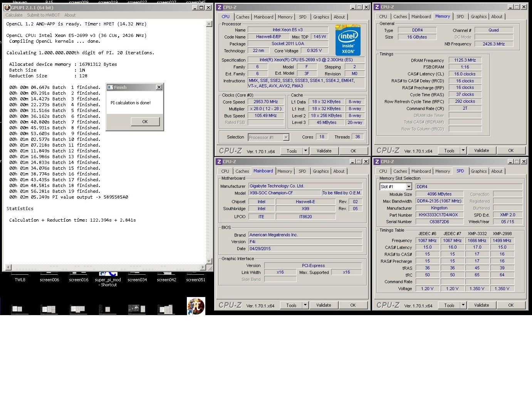This screenshot has width=532, height=394.
Task: Open the pi shortcut icon on the desktop
Action: point(196,306)
